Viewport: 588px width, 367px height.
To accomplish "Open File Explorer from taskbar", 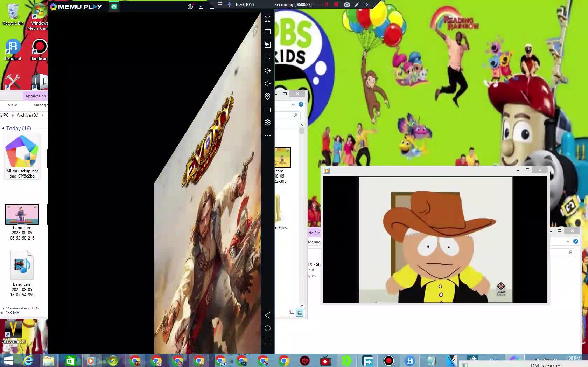I will (49, 361).
